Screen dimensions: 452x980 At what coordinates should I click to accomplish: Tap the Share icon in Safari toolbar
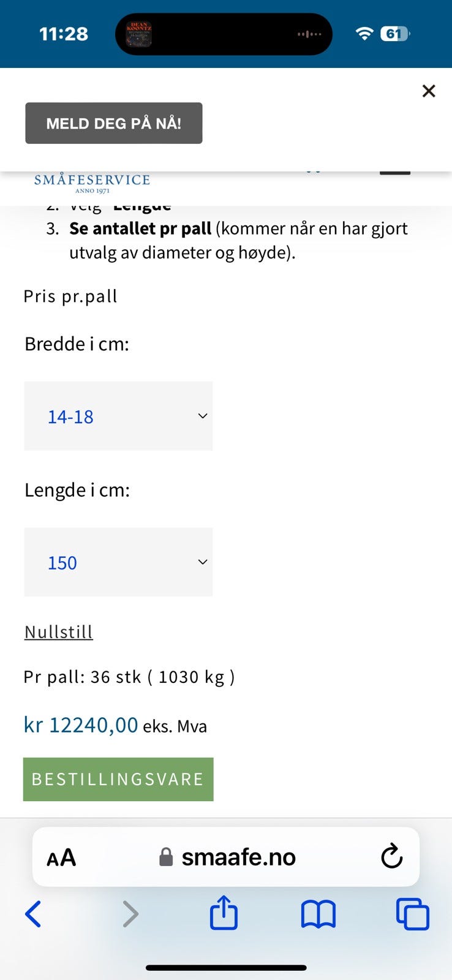tap(224, 913)
